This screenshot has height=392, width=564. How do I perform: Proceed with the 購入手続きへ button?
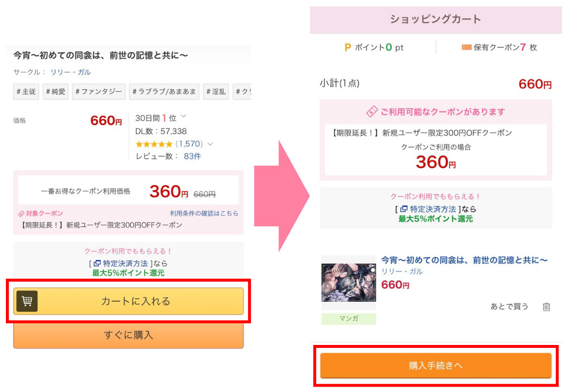(436, 366)
